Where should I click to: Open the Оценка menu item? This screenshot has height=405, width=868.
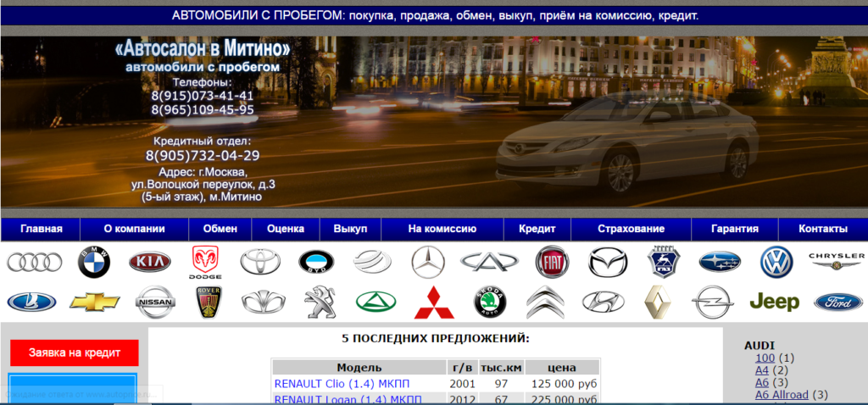tap(286, 229)
